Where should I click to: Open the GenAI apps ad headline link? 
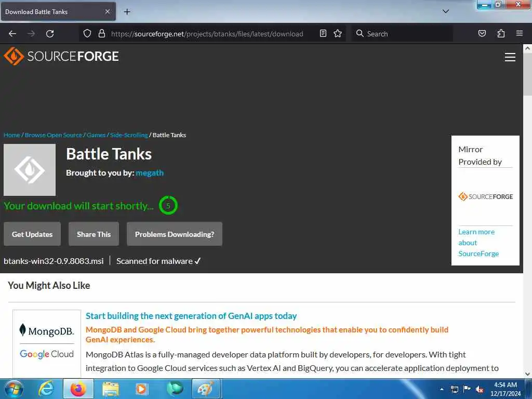pos(191,316)
